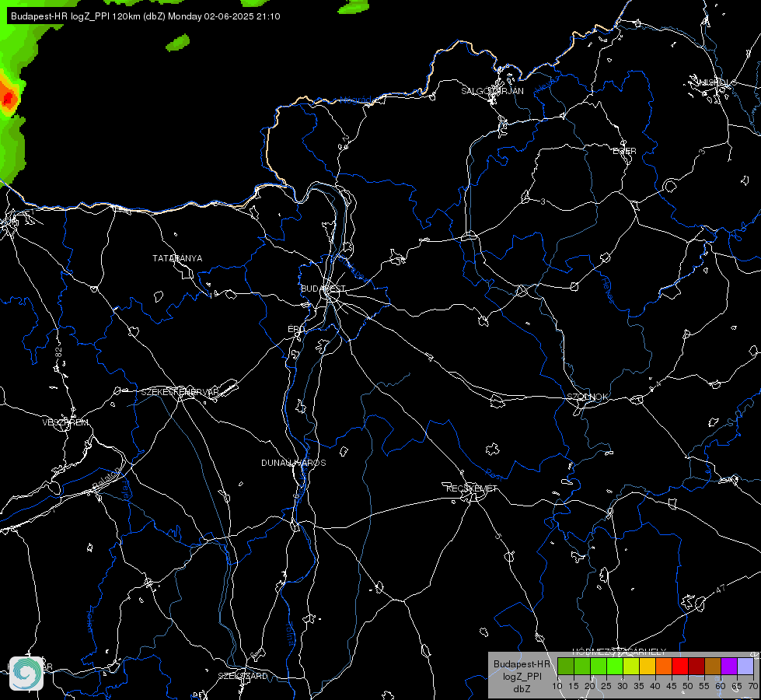761x700 pixels.
Task: Select the SALGOTARJAN city label
Action: [492, 91]
